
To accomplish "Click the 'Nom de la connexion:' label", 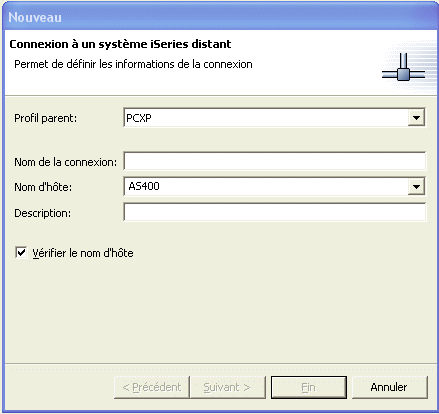I will click(x=65, y=162).
